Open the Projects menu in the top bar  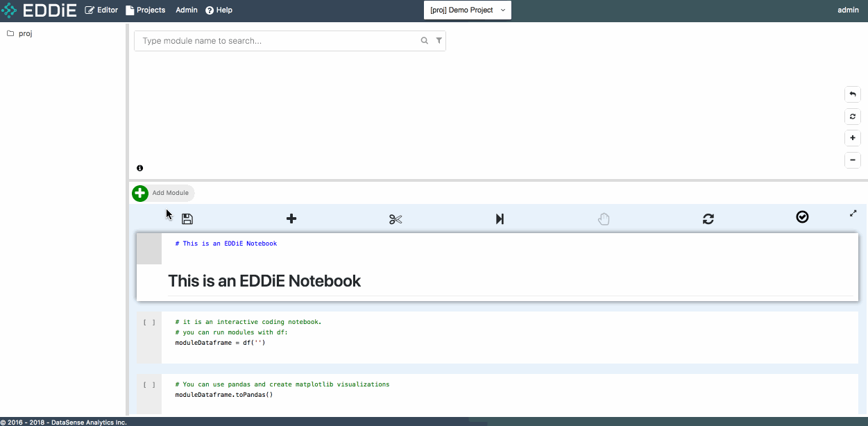(146, 10)
